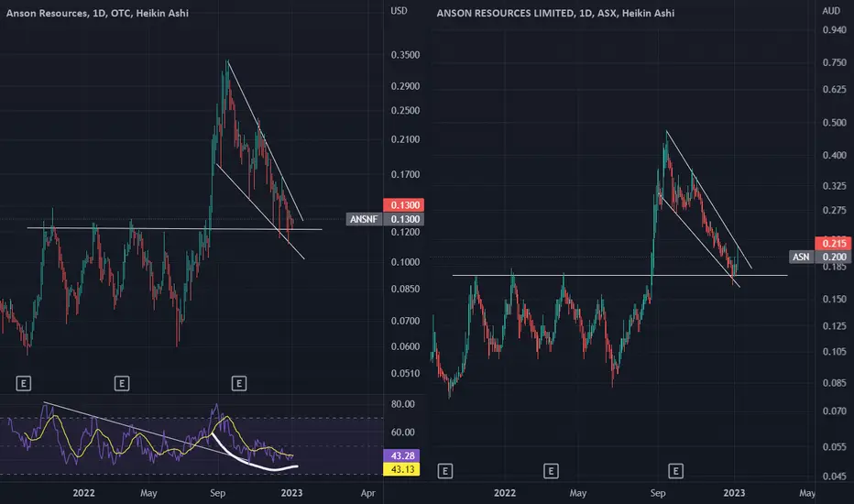Click the 0.070 price label on the AUD axis

(835, 411)
